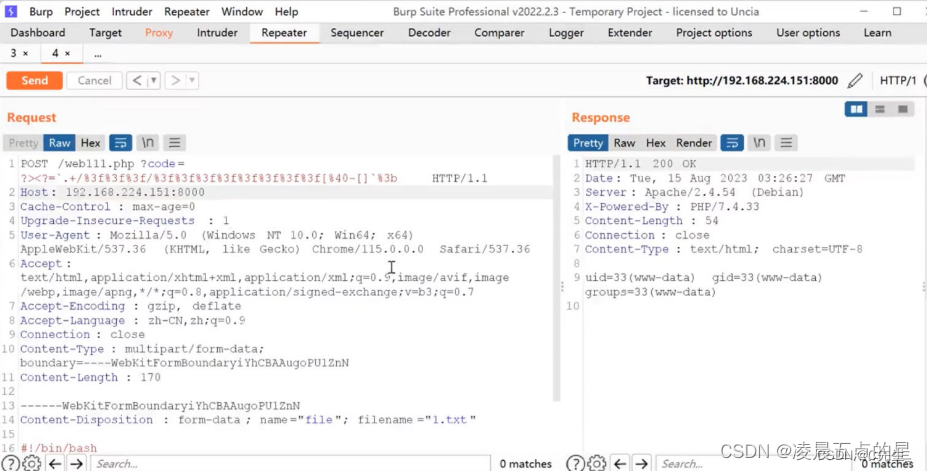Select the response Hex view

(x=655, y=142)
